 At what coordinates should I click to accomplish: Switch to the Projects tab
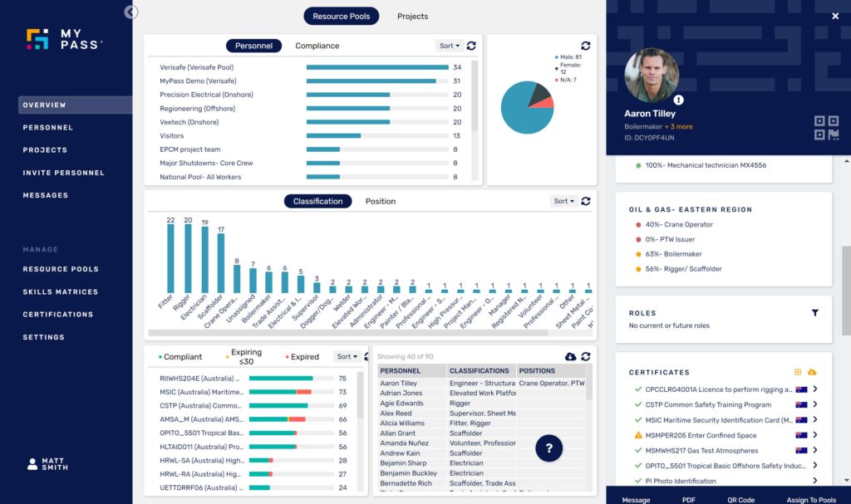412,16
